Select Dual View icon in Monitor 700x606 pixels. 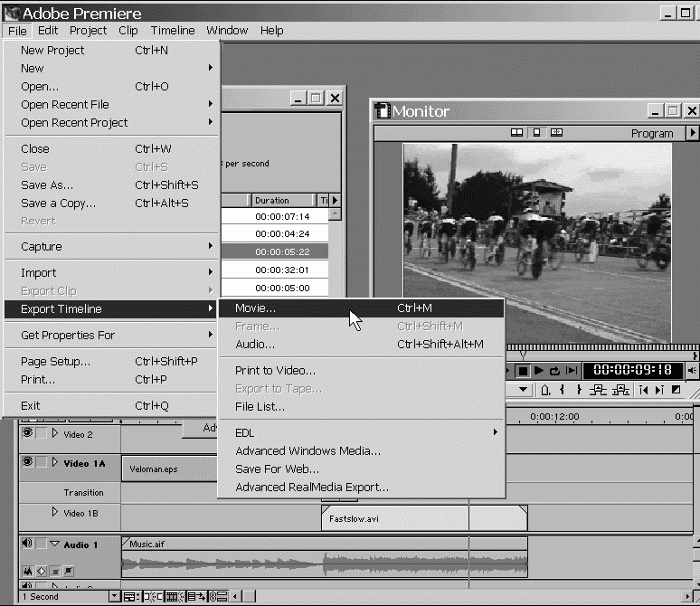516,133
